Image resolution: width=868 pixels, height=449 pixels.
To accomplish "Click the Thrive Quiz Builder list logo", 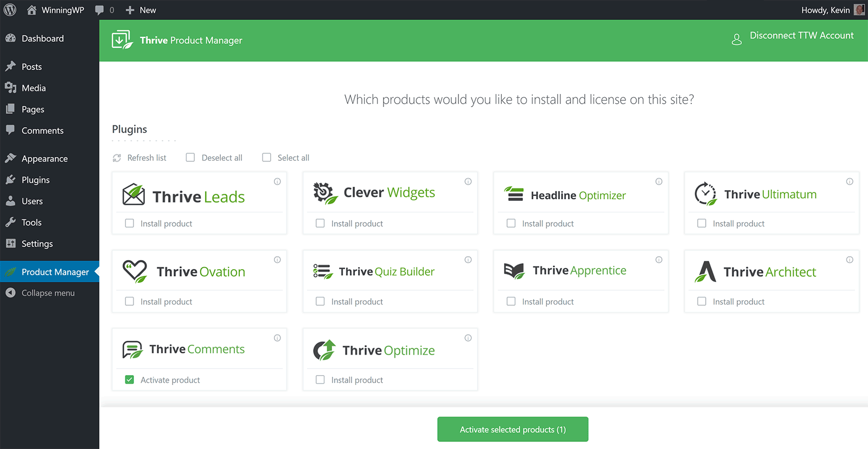I will pos(323,271).
